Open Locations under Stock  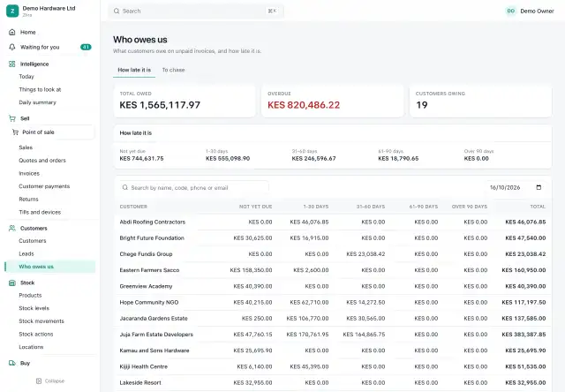point(31,347)
